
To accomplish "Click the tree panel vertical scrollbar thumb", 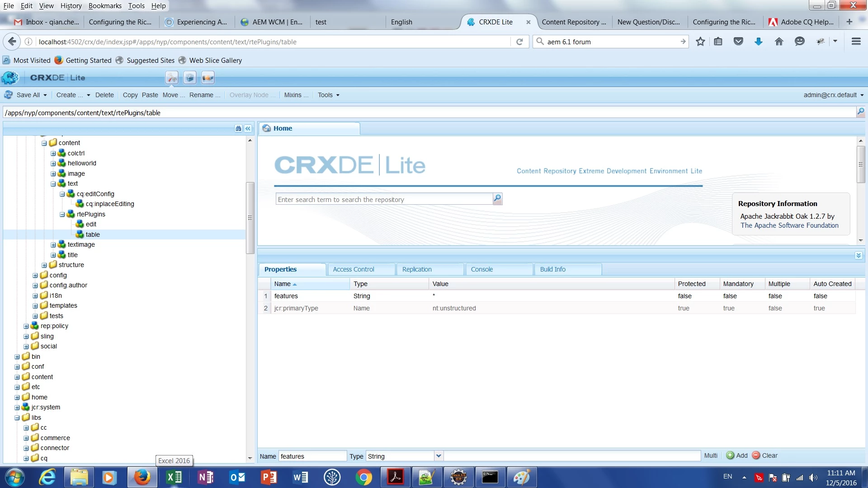I will pyautogui.click(x=250, y=218).
